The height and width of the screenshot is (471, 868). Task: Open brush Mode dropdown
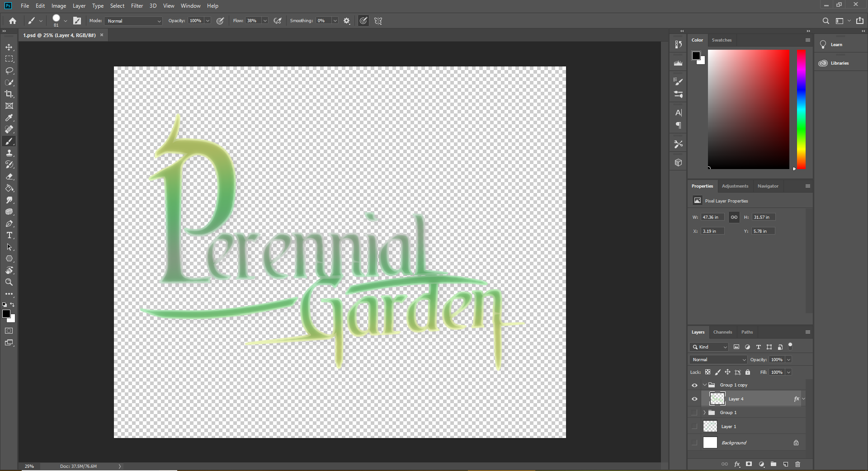point(134,21)
